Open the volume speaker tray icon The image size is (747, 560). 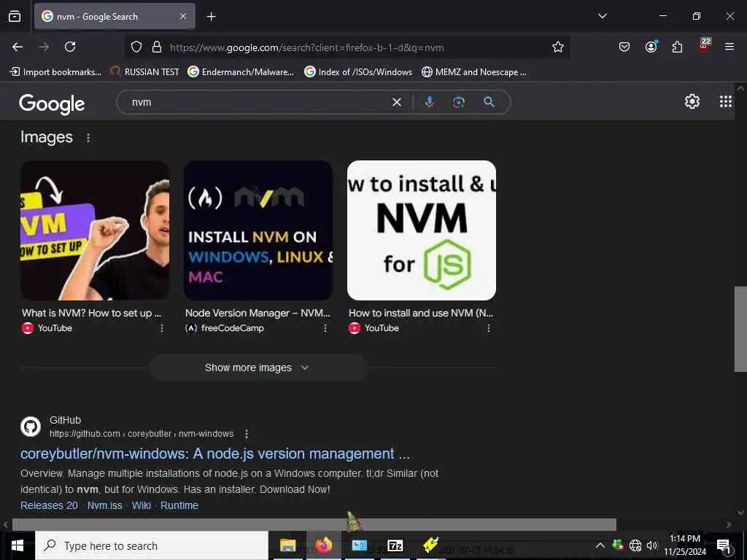pos(652,545)
